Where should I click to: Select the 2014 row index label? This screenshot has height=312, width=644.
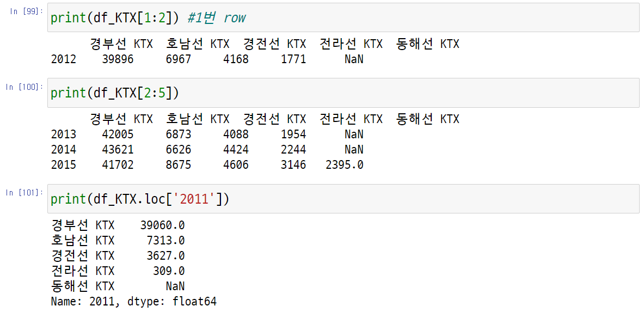(64, 150)
